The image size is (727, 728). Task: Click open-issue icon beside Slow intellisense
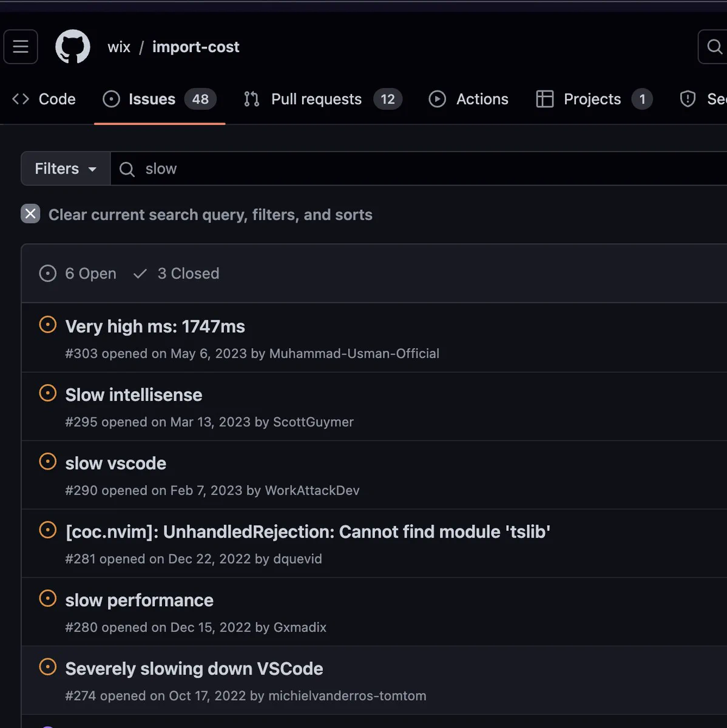tap(48, 393)
